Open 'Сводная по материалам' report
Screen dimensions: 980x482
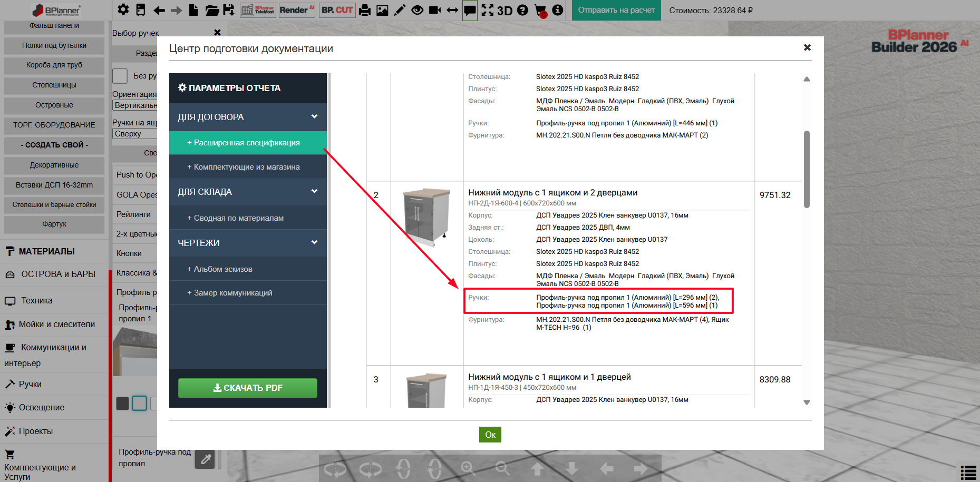[248, 218]
